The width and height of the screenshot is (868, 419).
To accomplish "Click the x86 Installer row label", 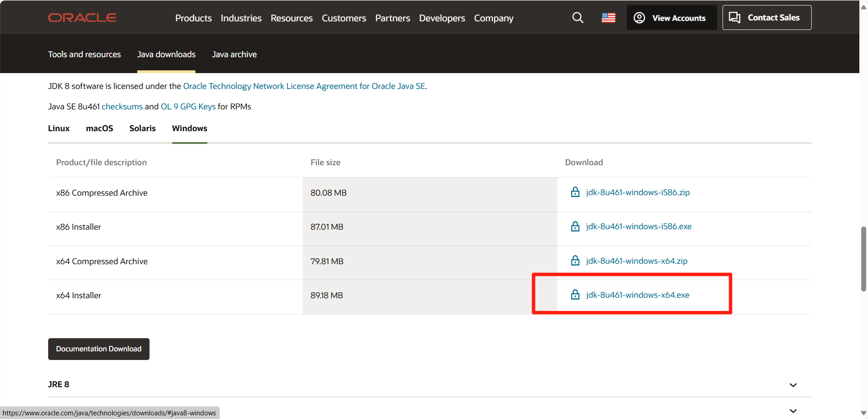I will tap(79, 227).
